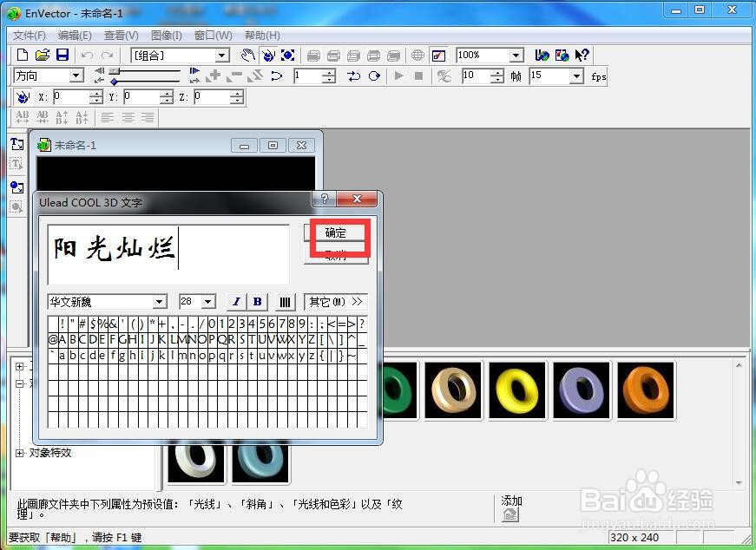This screenshot has height=550, width=756.
Task: Click letter A in the character grid
Action: tap(62, 340)
